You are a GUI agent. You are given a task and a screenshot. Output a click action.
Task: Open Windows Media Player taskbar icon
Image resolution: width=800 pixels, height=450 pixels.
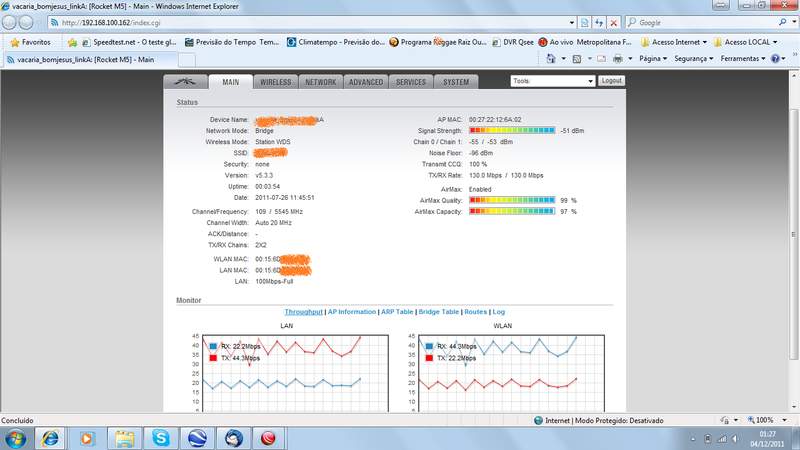click(x=87, y=439)
